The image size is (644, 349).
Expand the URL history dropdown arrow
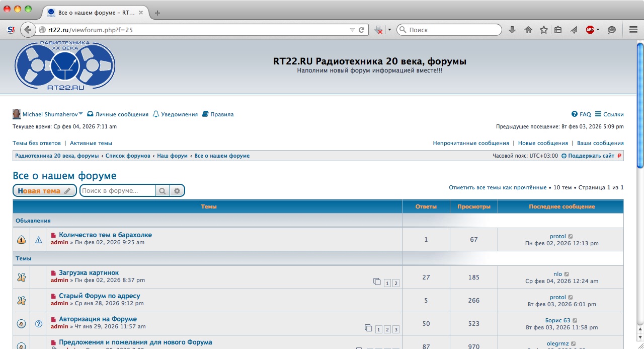pos(352,30)
